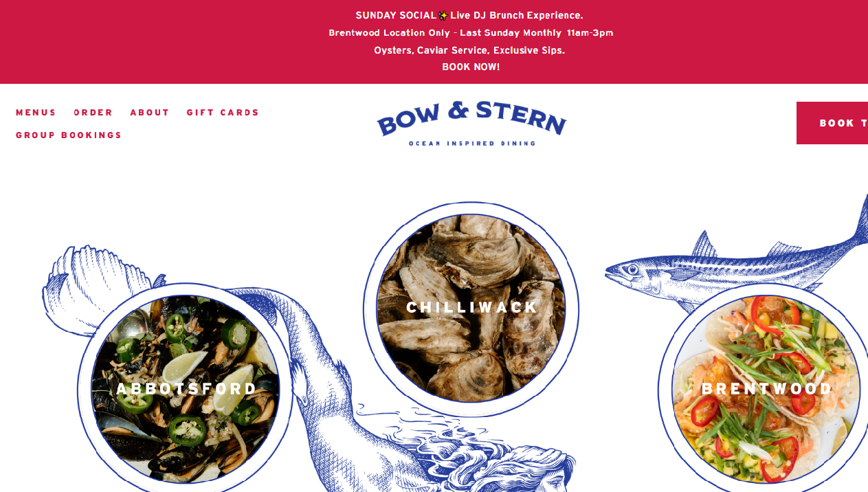Click the Abbotsford text label

coord(186,389)
